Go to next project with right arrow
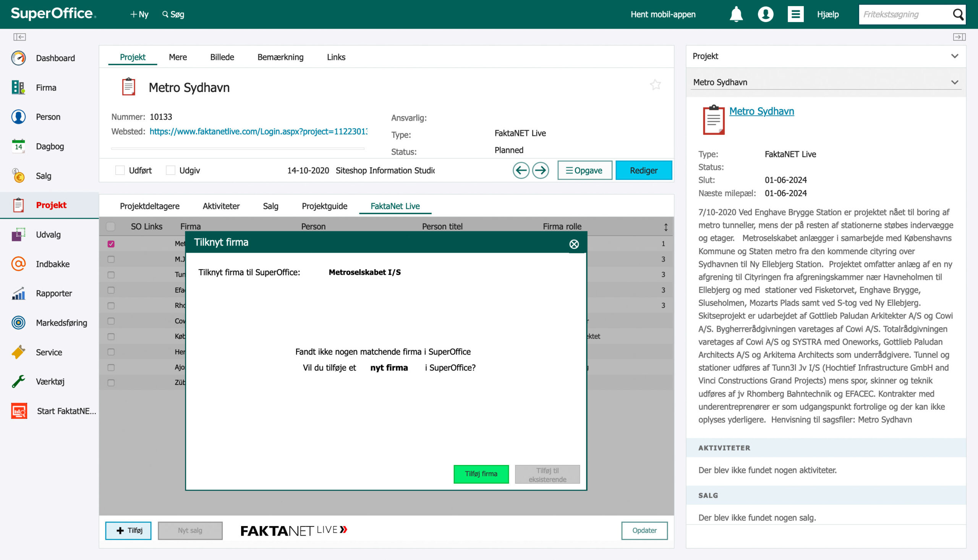This screenshot has height=560, width=978. click(x=540, y=170)
